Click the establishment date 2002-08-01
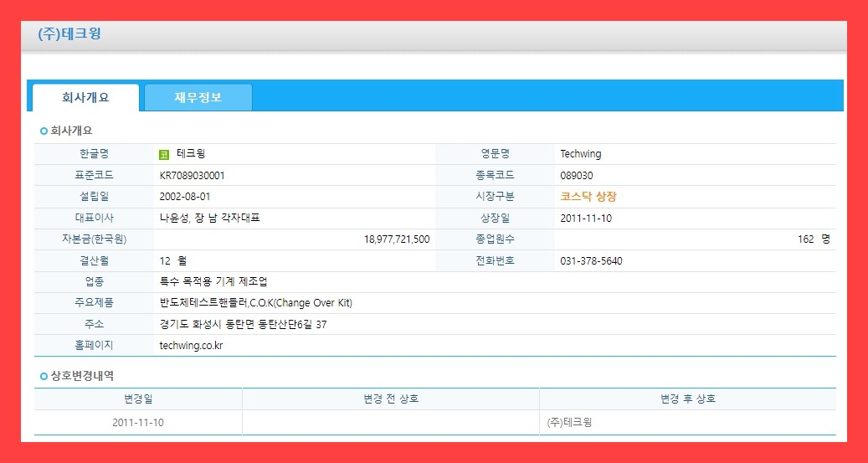This screenshot has height=463, width=868. point(185,197)
